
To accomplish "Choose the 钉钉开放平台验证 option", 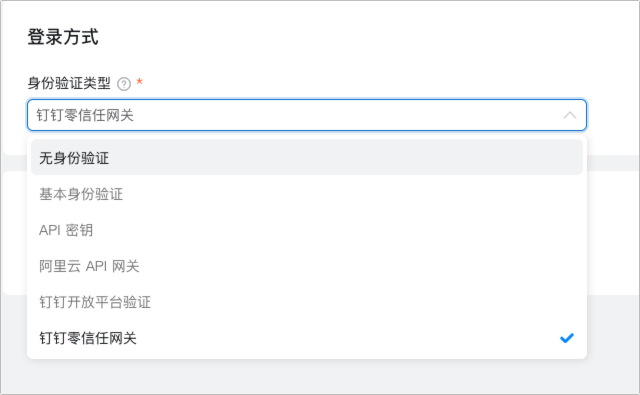I will [307, 302].
